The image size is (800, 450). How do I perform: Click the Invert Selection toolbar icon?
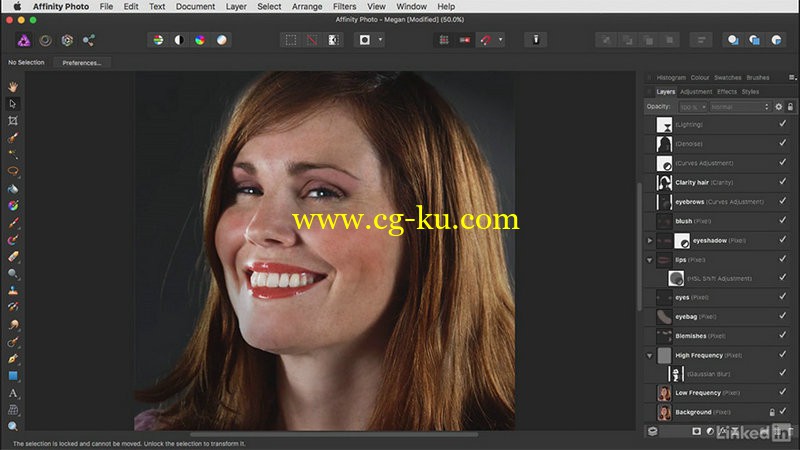(x=333, y=40)
